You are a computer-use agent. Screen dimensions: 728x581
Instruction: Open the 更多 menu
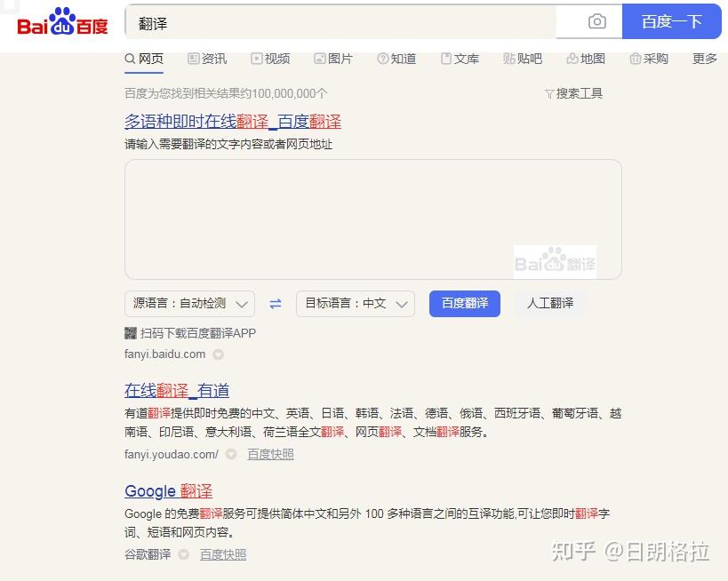704,59
